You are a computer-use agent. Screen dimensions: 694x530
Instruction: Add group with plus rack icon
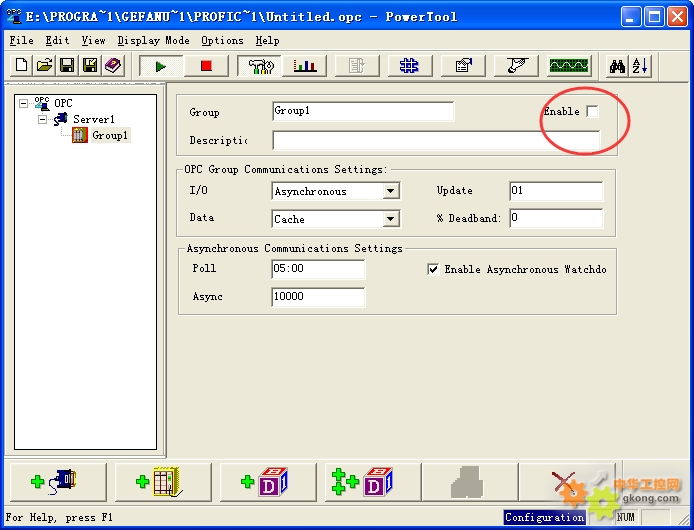tap(163, 482)
